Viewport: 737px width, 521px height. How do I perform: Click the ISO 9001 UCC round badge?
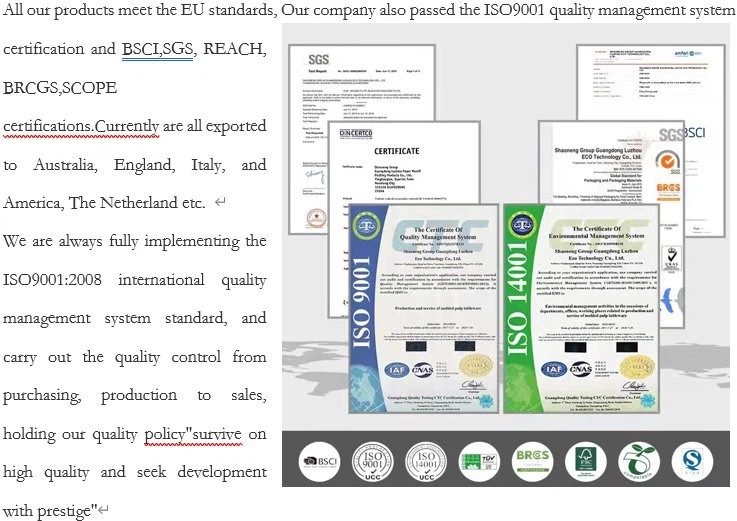(373, 460)
